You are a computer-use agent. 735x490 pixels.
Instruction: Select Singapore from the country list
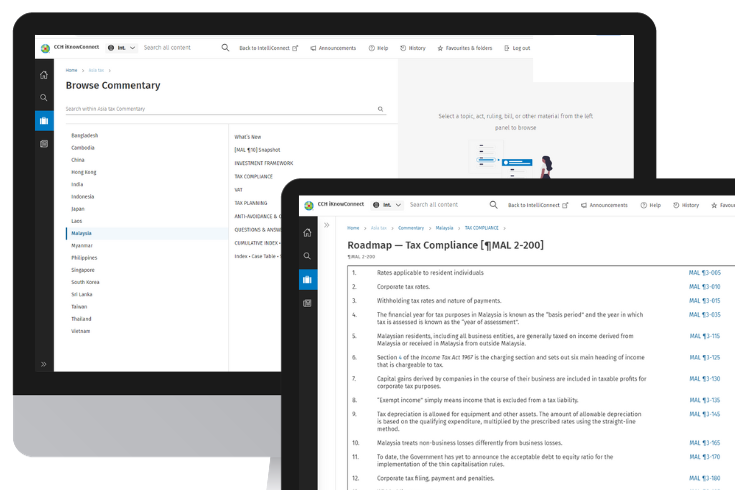83,270
